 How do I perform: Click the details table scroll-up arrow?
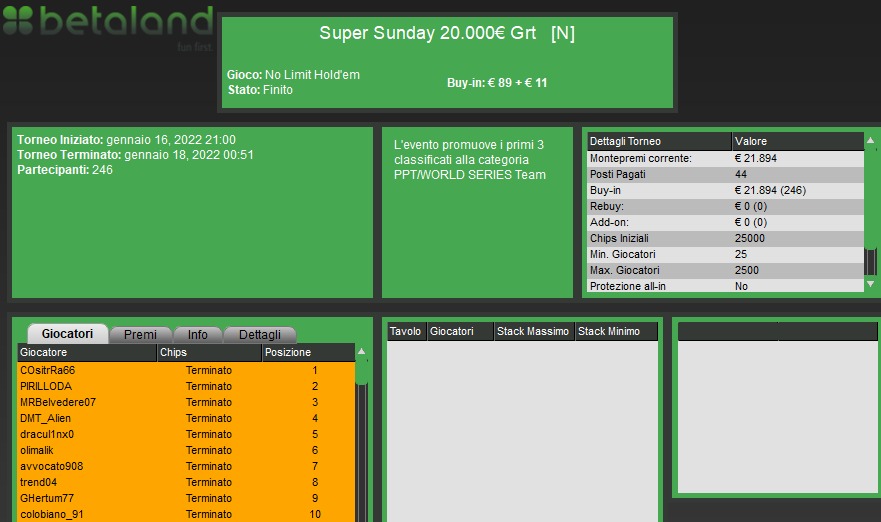869,140
